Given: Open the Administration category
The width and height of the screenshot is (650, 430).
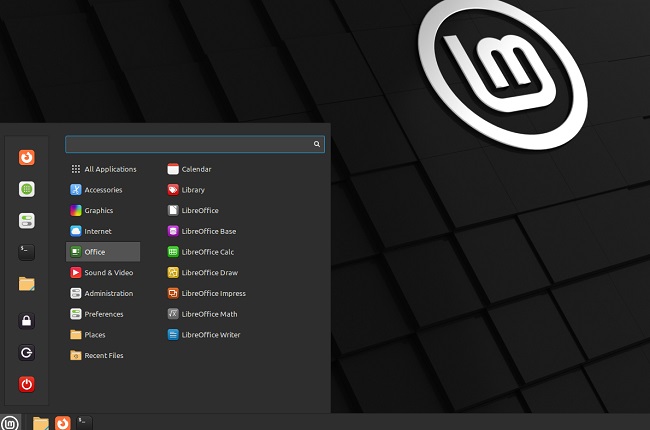Looking at the screenshot, I should pos(103,293).
